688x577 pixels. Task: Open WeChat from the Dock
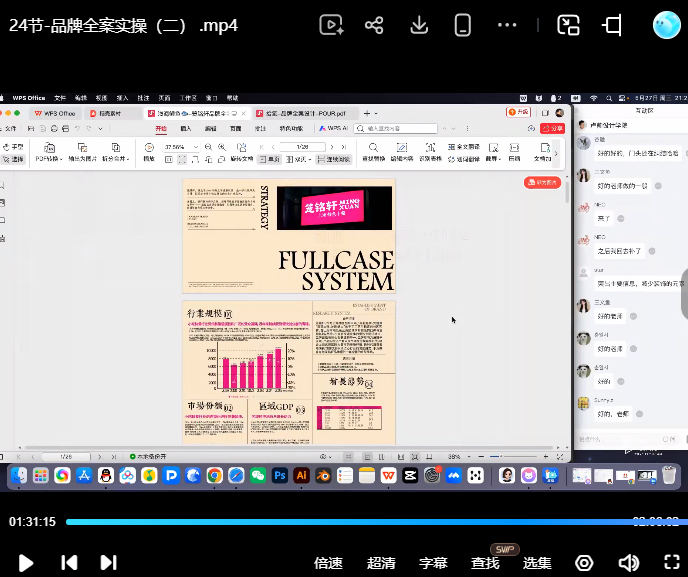tap(258, 475)
